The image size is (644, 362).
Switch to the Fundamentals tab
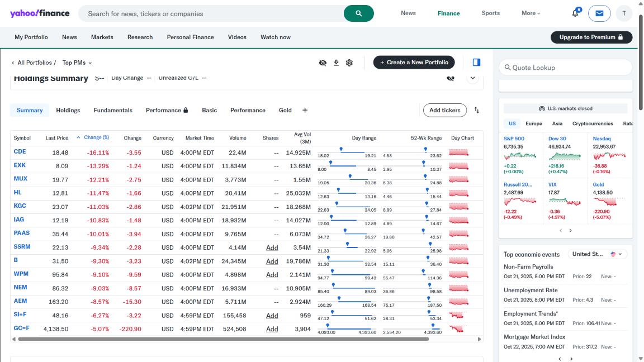pyautogui.click(x=113, y=110)
